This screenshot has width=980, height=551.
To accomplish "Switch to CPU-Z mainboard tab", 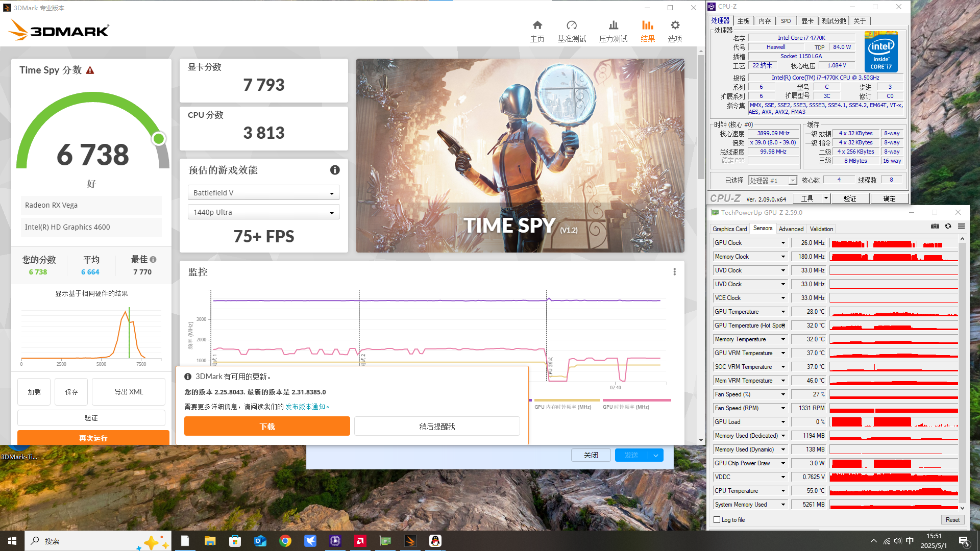I will pyautogui.click(x=744, y=21).
